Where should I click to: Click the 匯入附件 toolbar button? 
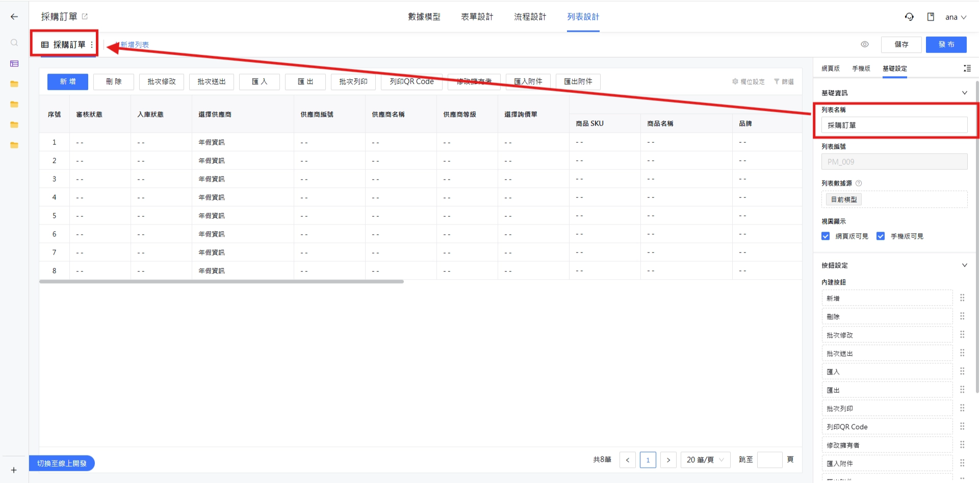point(528,82)
